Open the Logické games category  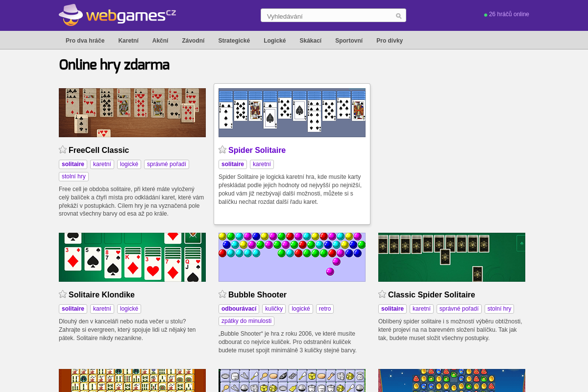(x=274, y=41)
